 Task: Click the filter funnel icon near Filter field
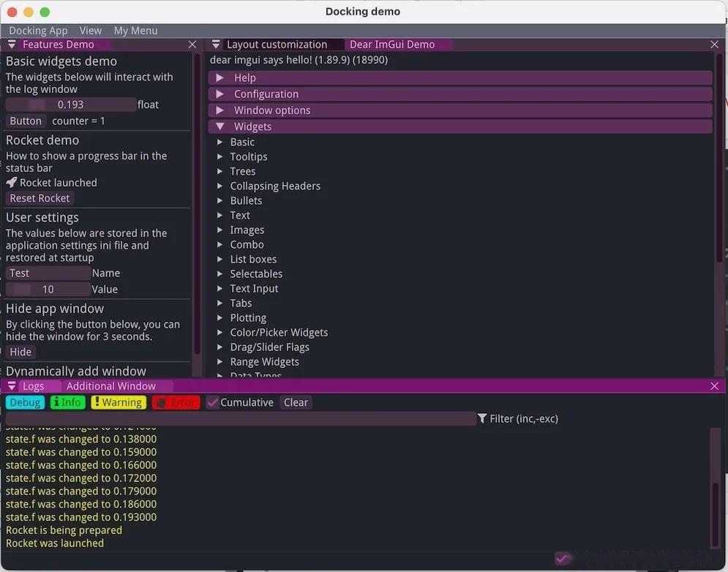pos(481,418)
